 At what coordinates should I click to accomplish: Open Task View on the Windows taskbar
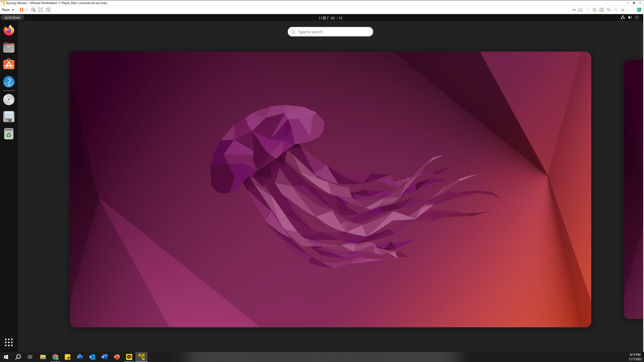point(30,357)
